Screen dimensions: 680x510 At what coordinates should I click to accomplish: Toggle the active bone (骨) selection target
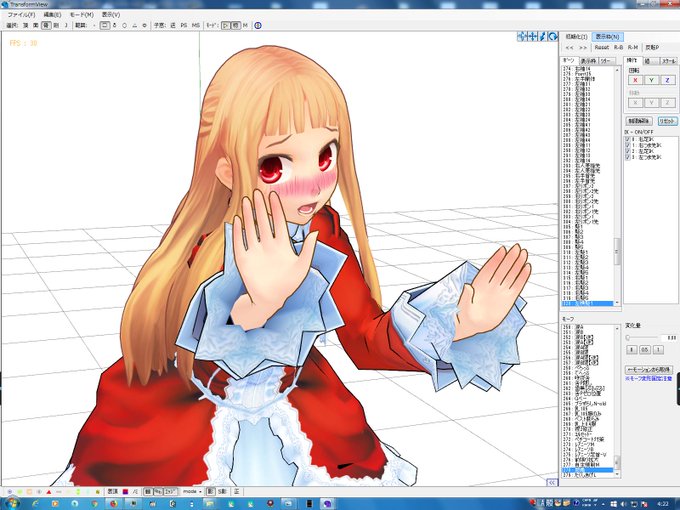[46, 26]
